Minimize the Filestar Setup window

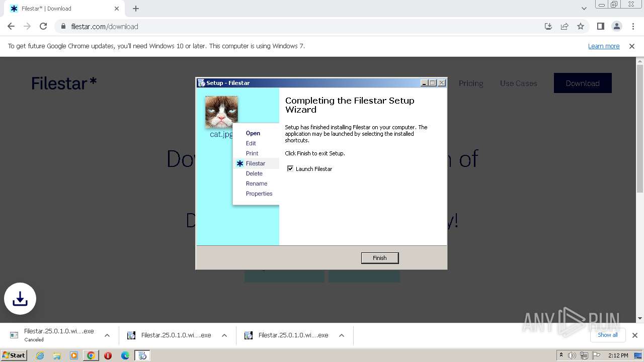tap(424, 83)
